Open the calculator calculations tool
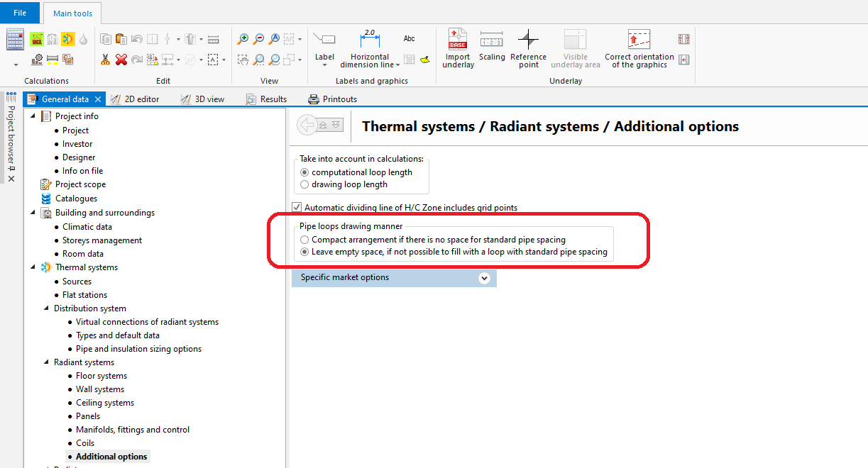The image size is (868, 468). [x=15, y=39]
